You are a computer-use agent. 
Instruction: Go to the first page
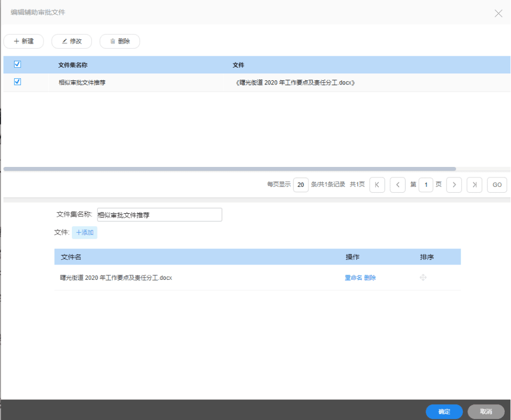coord(377,185)
